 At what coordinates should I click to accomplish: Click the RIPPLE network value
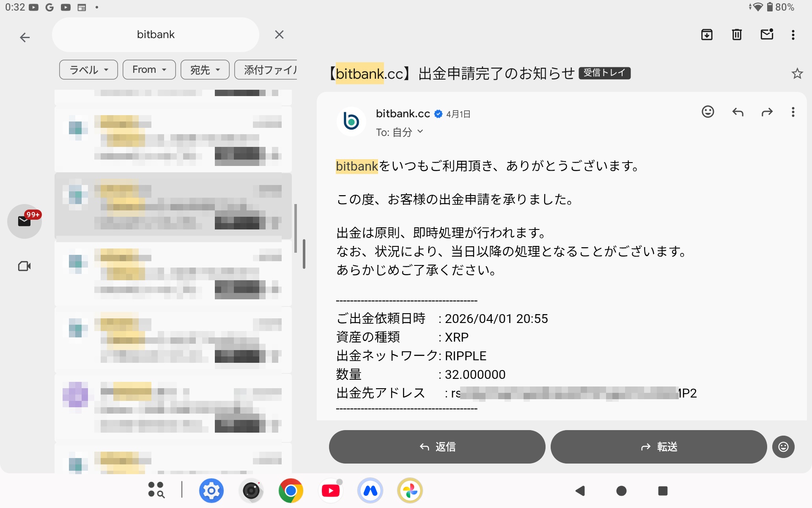pos(465,356)
